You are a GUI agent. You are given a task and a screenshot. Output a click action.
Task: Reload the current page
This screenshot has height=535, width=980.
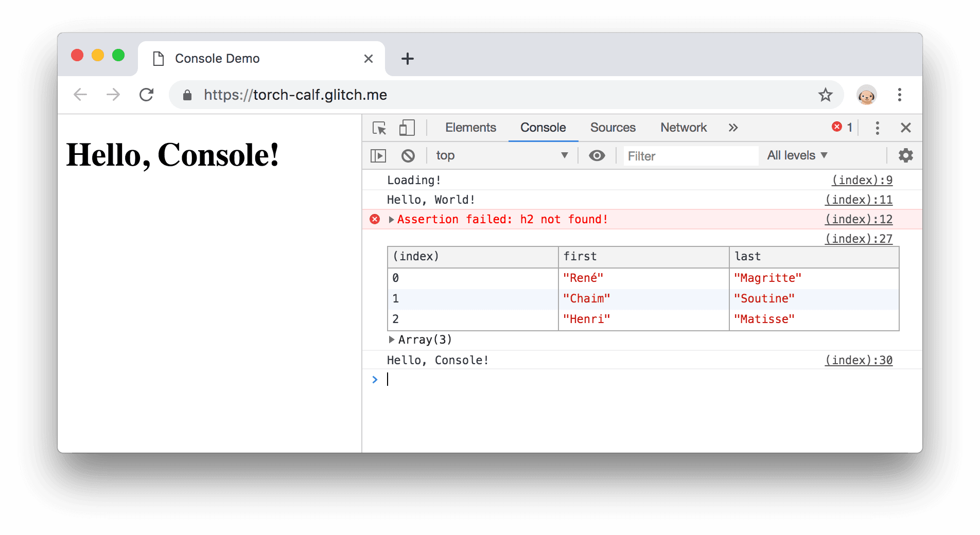[147, 95]
